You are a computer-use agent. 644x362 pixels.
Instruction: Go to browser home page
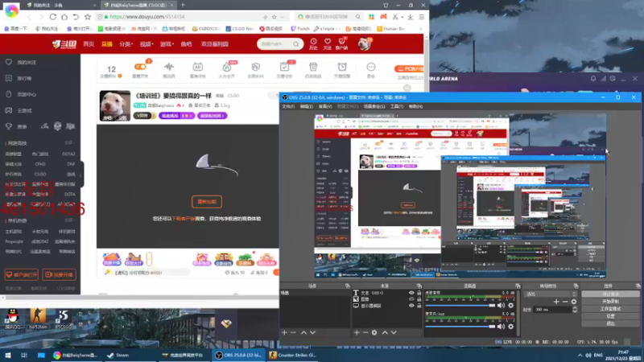point(64,17)
